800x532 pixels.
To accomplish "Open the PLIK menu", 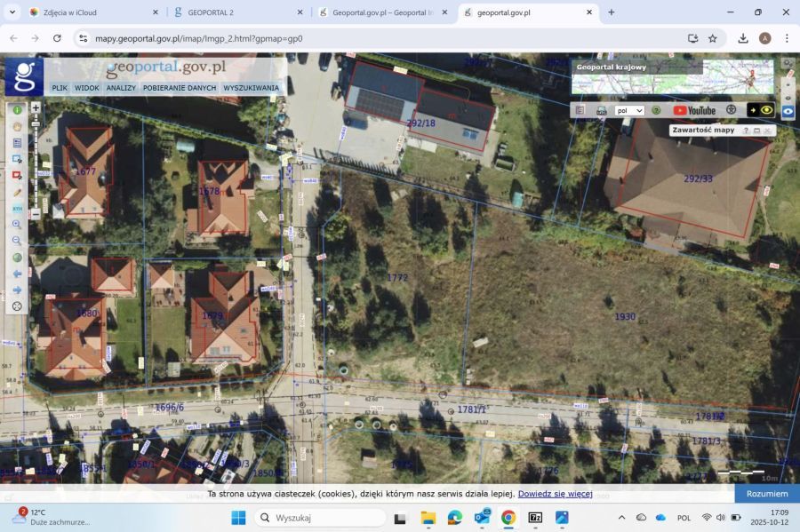I will (60, 88).
